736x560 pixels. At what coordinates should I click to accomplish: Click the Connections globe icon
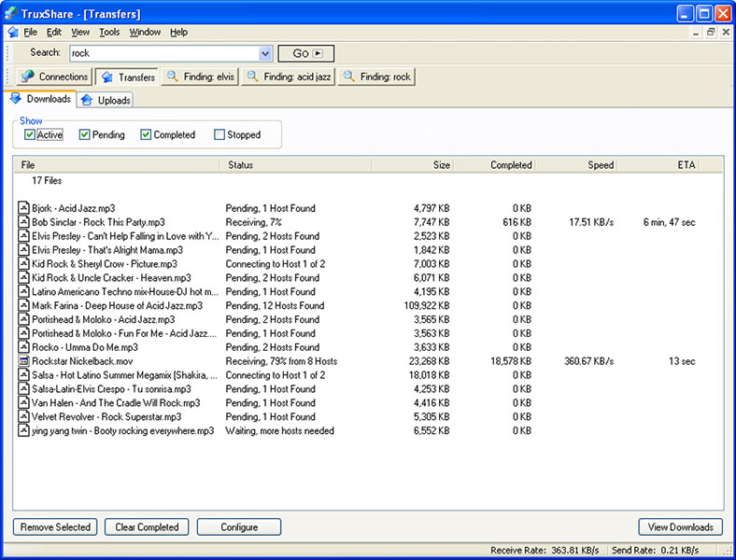27,77
